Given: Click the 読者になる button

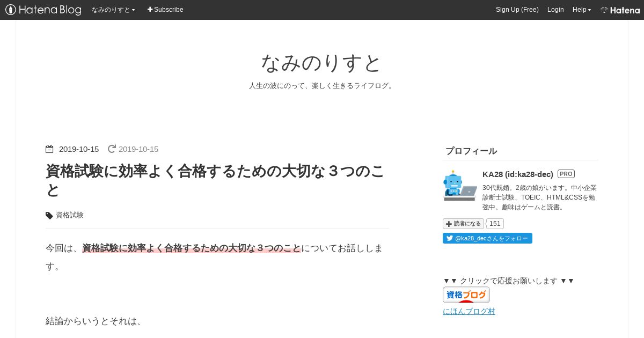Looking at the screenshot, I should pos(463,224).
